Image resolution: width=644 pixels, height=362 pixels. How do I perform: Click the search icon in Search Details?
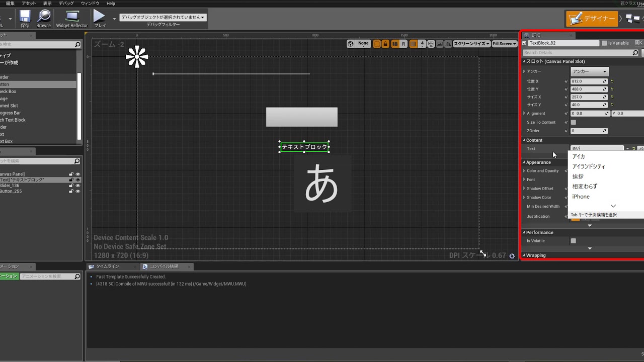click(635, 53)
